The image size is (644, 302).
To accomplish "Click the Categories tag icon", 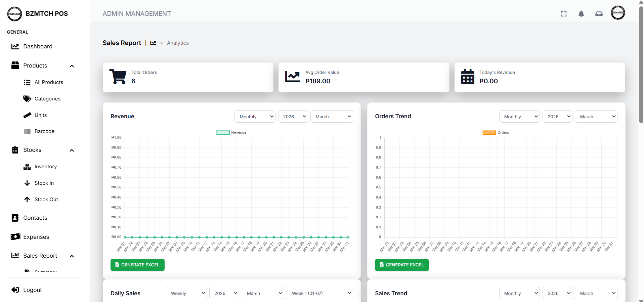I will tap(27, 99).
